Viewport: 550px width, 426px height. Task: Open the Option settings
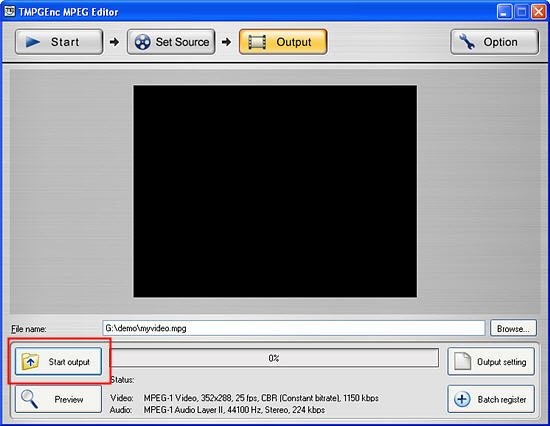click(495, 42)
